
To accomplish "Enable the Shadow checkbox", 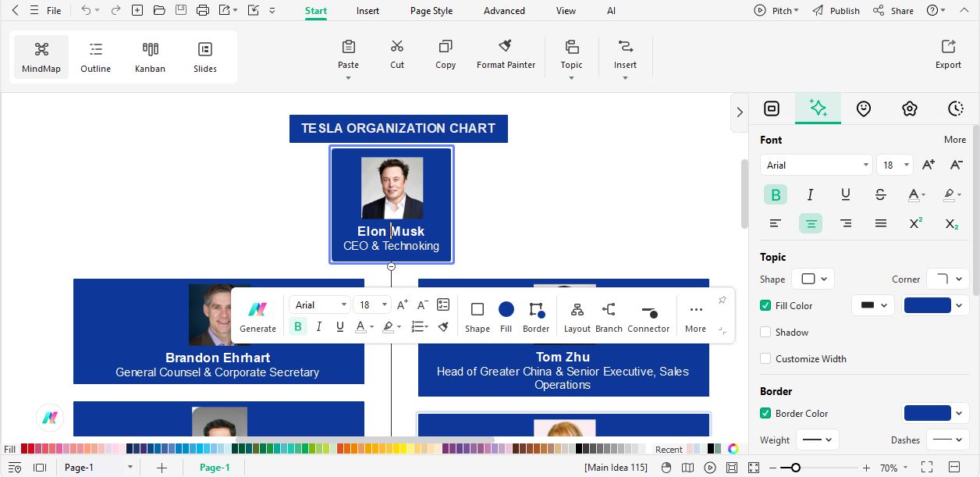I will click(x=765, y=333).
